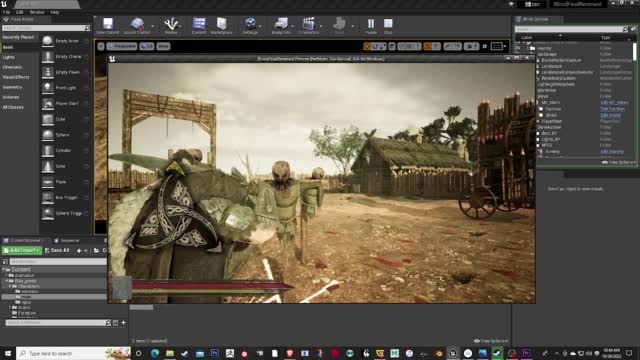This screenshot has width=640, height=360.
Task: Select Plane shape icon
Action: click(x=48, y=182)
